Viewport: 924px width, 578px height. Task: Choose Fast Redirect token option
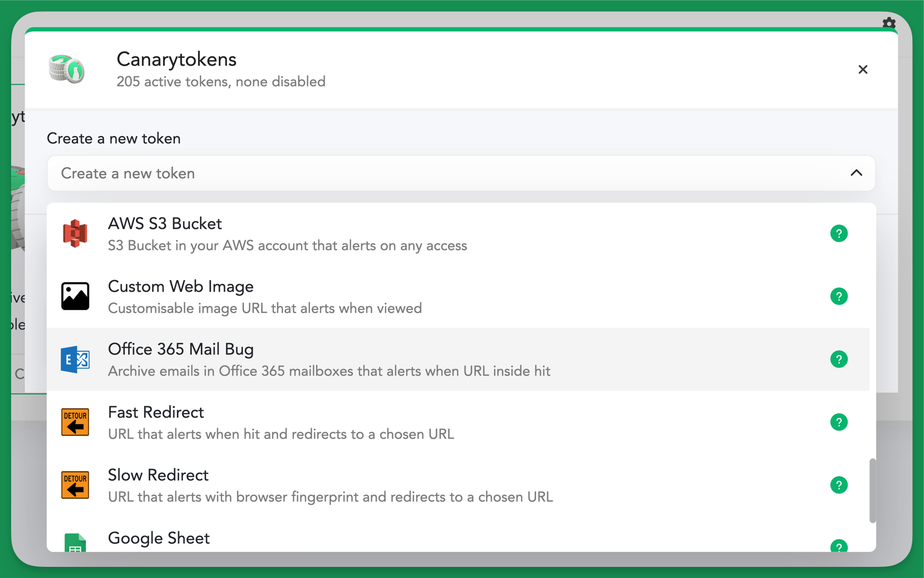[x=458, y=422]
